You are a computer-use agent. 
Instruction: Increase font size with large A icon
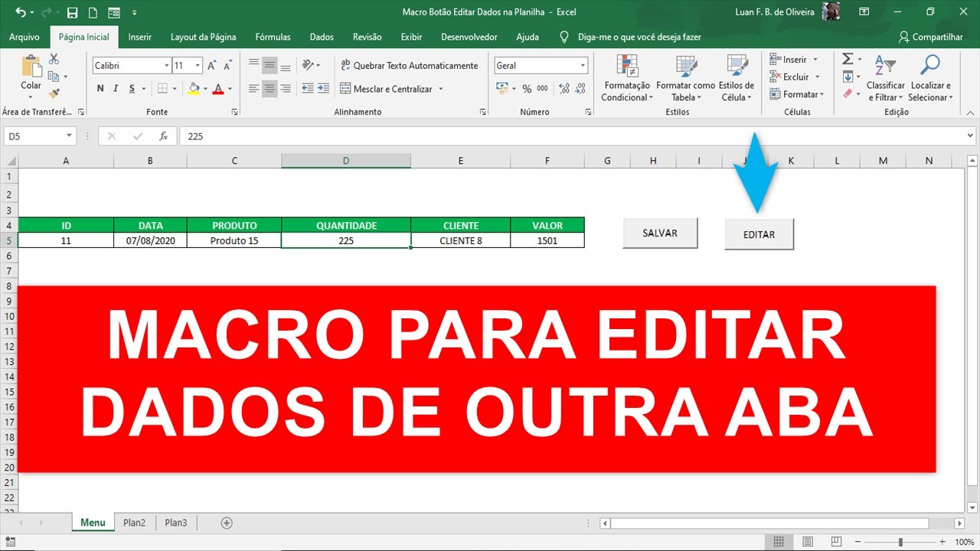point(211,66)
